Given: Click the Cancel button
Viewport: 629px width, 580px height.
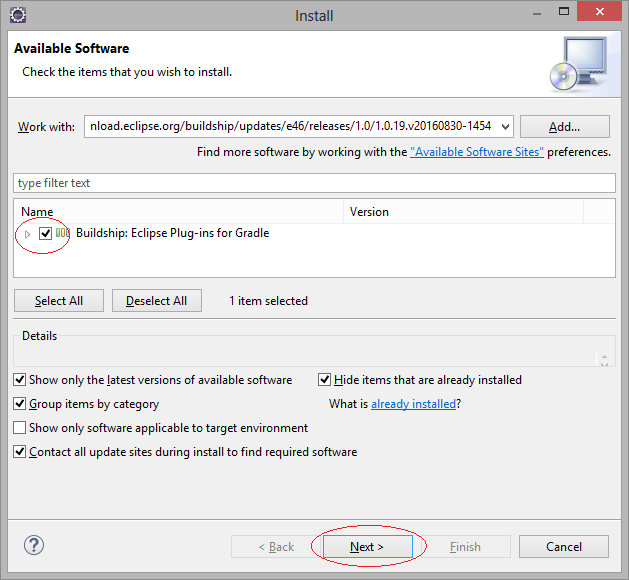Looking at the screenshot, I should point(564,546).
